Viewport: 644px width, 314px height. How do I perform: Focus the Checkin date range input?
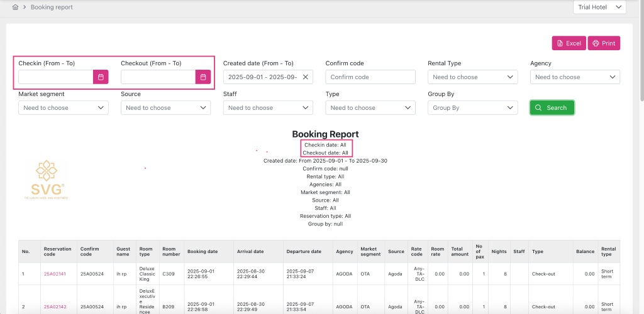[56, 77]
